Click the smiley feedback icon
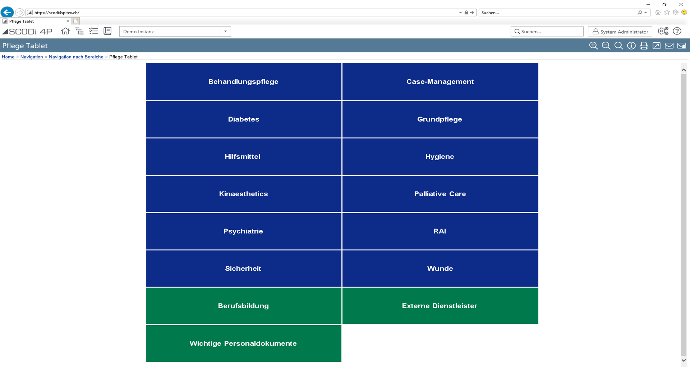This screenshot has height=370, width=690. [684, 13]
